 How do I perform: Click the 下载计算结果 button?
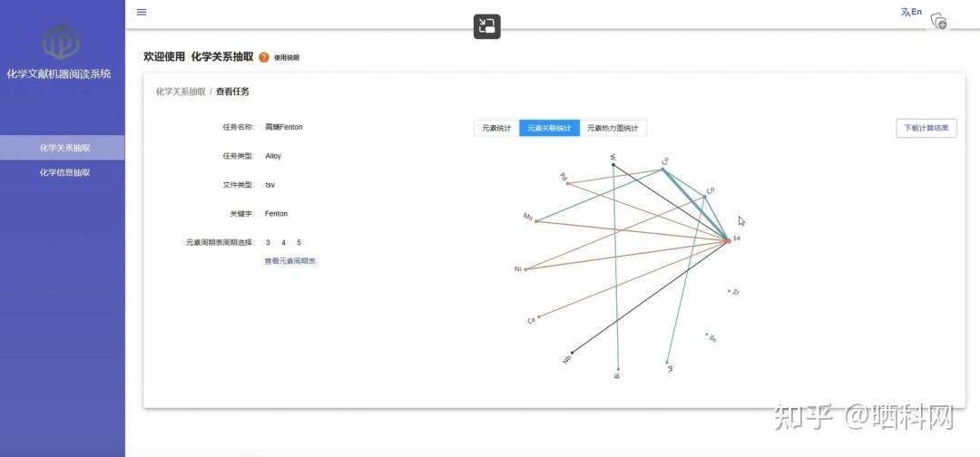click(926, 129)
